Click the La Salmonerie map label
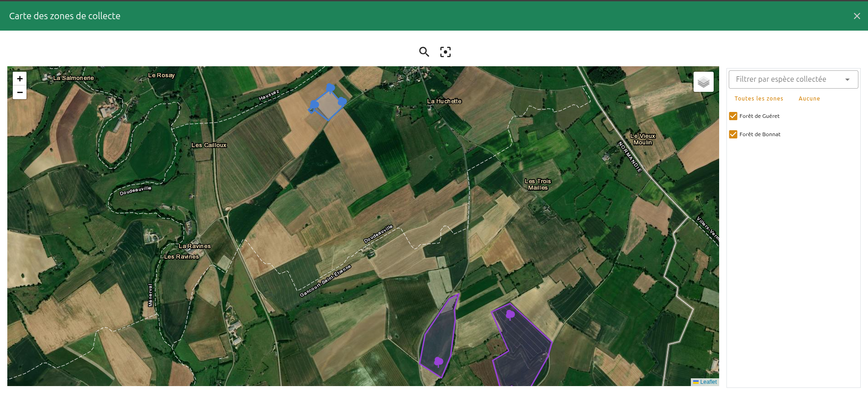 [x=74, y=78]
